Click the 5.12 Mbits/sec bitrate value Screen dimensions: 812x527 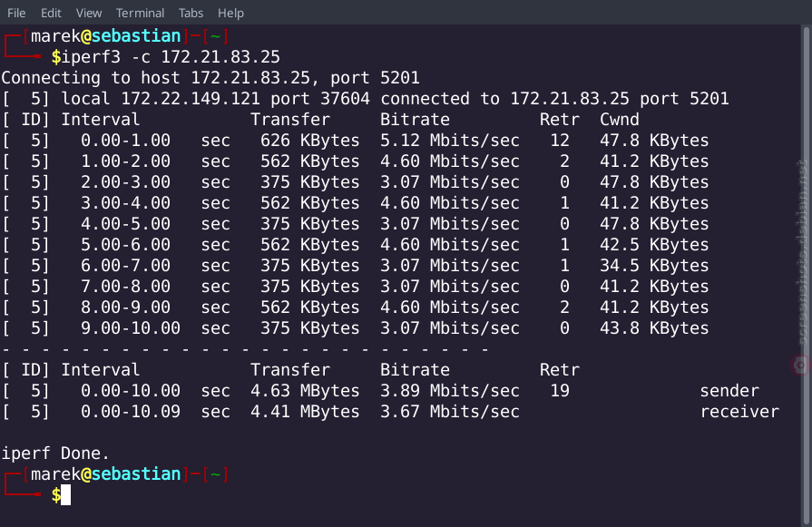pos(449,141)
